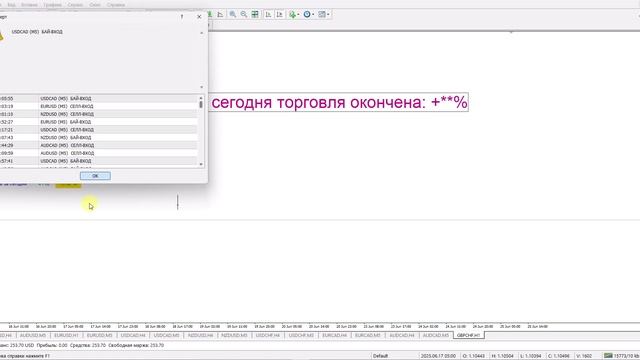
Task: Switch to the EURUSD,M5 chart tab
Action: [100, 336]
